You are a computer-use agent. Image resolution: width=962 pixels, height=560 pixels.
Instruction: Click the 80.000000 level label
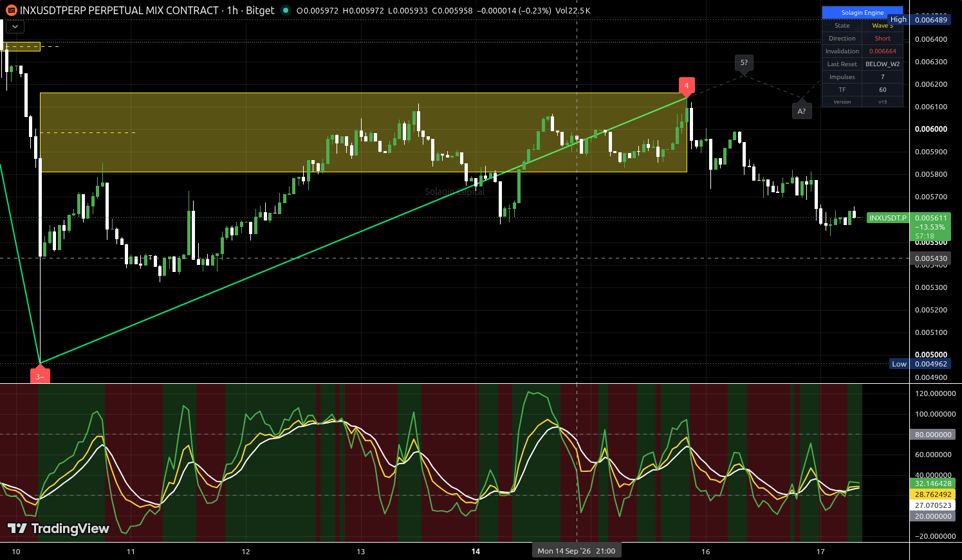932,435
